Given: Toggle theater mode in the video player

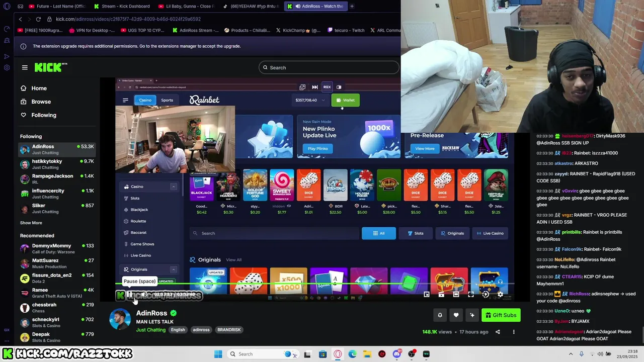Looking at the screenshot, I should (456, 295).
